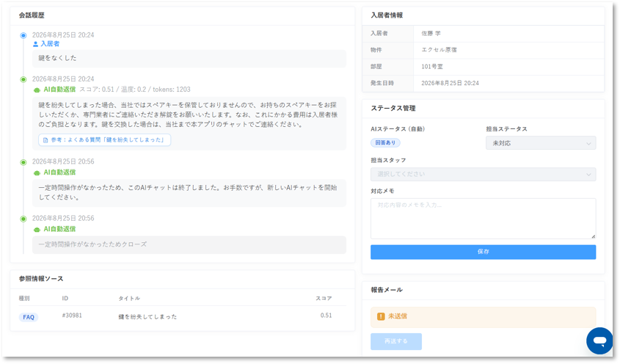Click the orange warning icon beside 未送信

click(381, 316)
